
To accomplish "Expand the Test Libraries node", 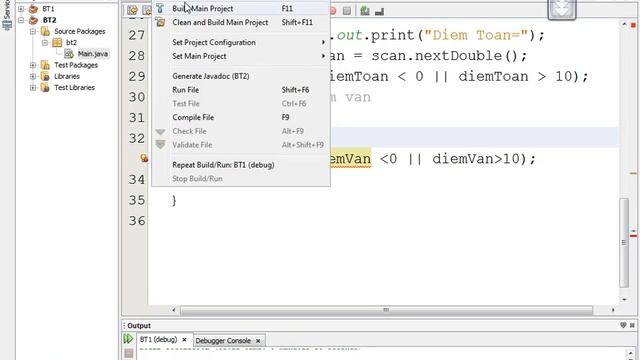I will (33, 87).
